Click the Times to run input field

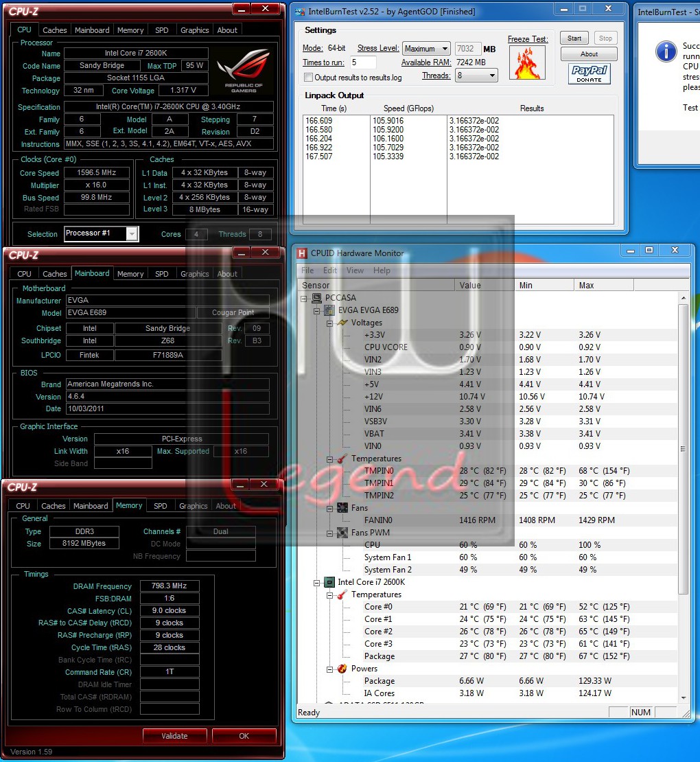click(x=363, y=62)
